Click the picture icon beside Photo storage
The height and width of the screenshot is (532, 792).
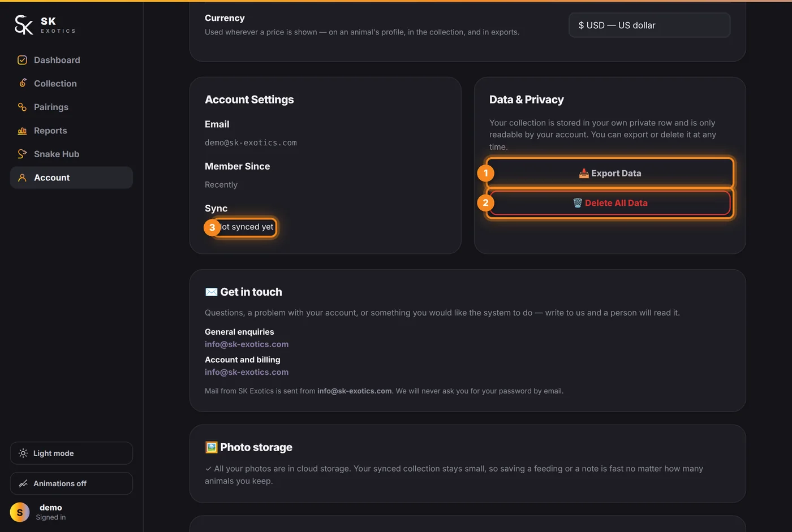[211, 447]
